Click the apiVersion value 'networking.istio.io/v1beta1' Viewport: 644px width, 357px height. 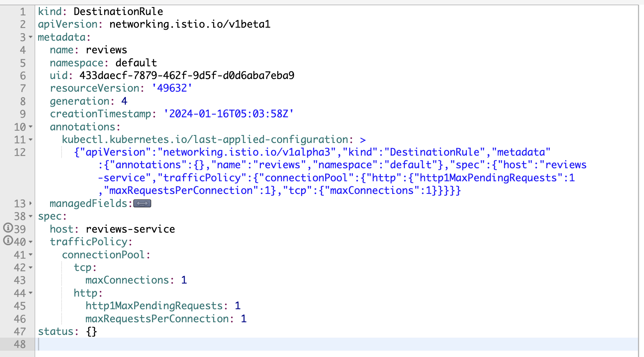click(190, 24)
